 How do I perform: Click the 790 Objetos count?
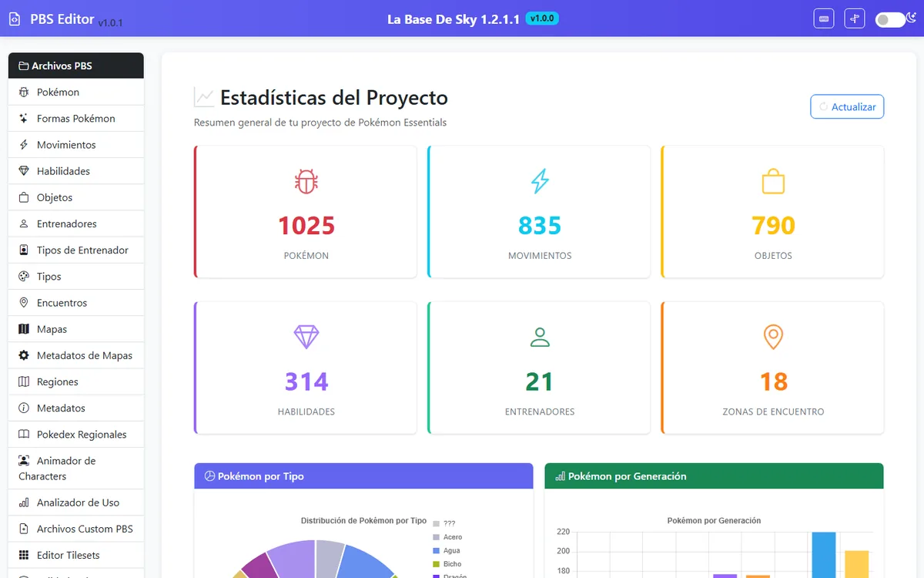[773, 226]
